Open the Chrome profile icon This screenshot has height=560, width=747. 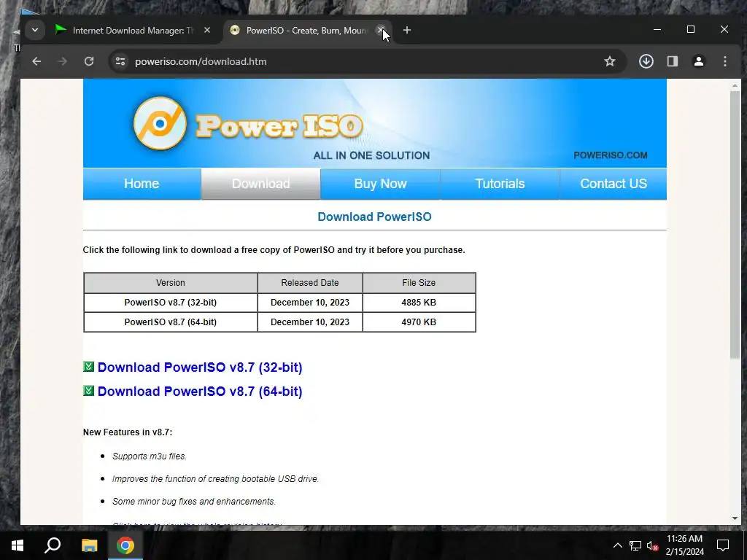point(699,61)
